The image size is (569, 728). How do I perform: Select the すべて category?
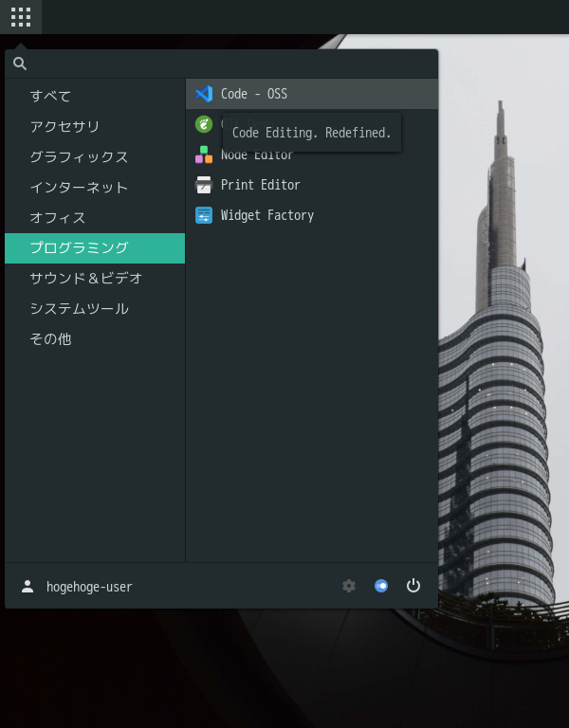tap(95, 96)
